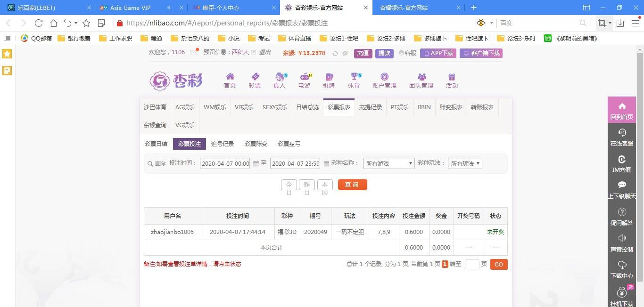Open 团队管理 team management icon
Screen dimensions: 644x307
coord(421,77)
